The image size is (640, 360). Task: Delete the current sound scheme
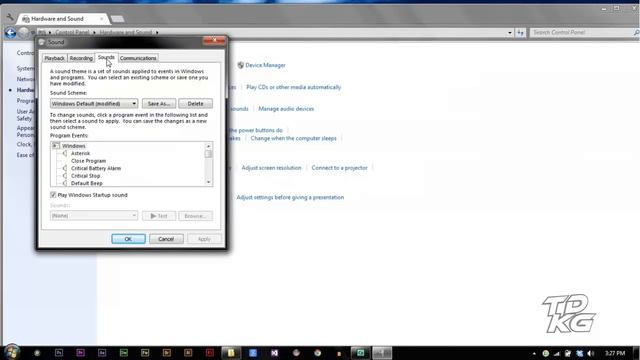click(x=195, y=104)
